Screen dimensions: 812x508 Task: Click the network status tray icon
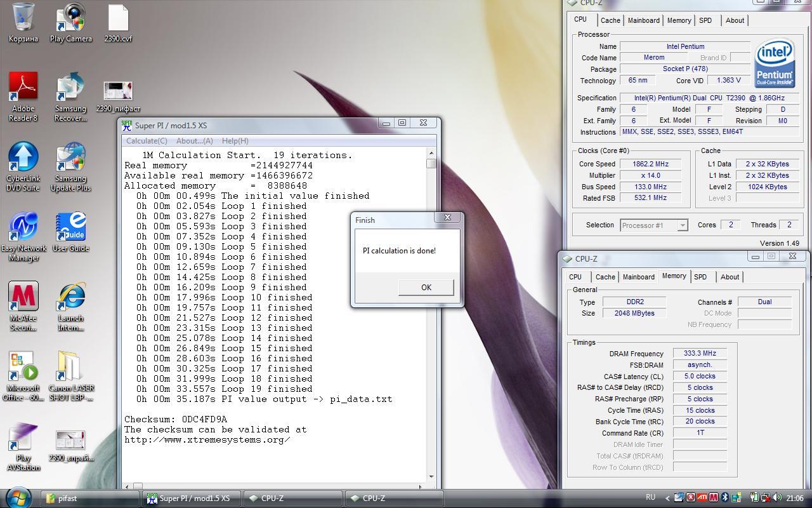click(x=766, y=498)
